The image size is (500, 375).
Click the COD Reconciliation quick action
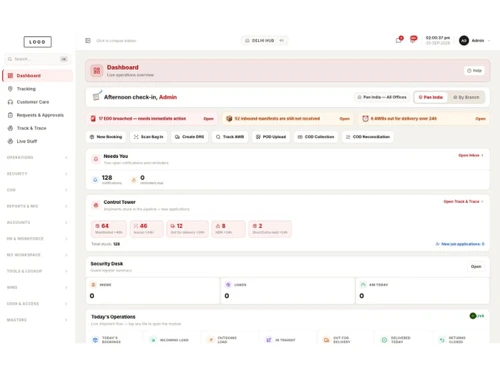click(x=368, y=137)
